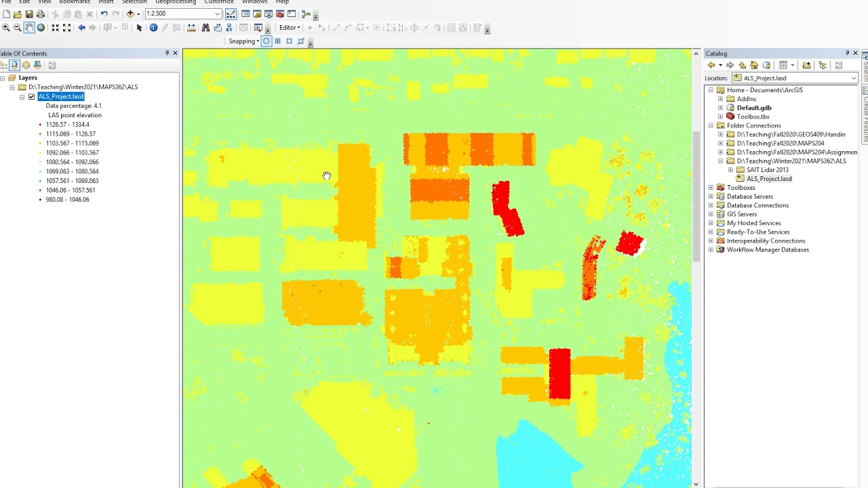Toggle Point Snapping circle button
868x488 pixels.
pos(266,41)
